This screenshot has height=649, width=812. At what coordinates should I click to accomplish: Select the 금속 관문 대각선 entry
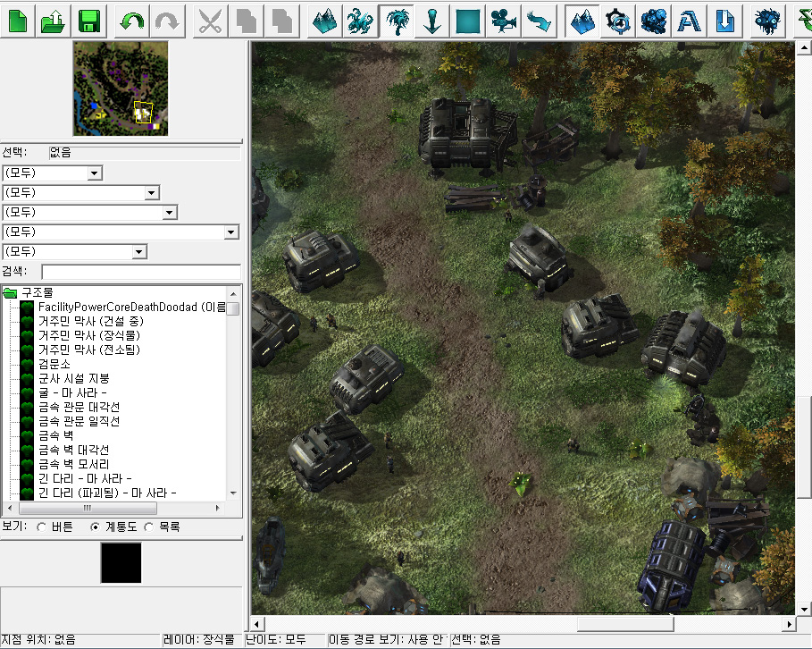coord(80,407)
